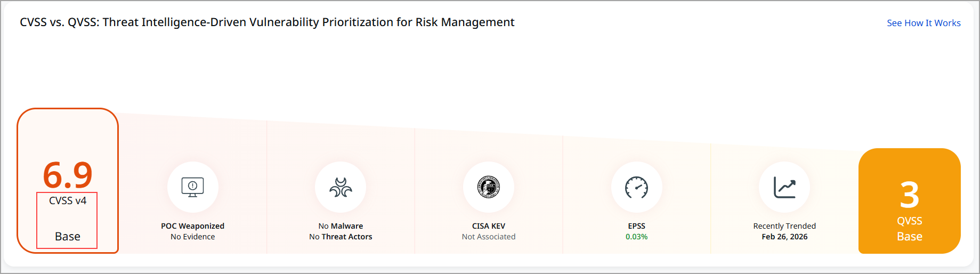
Task: Click the Base label under CVSS v4
Action: 68,236
